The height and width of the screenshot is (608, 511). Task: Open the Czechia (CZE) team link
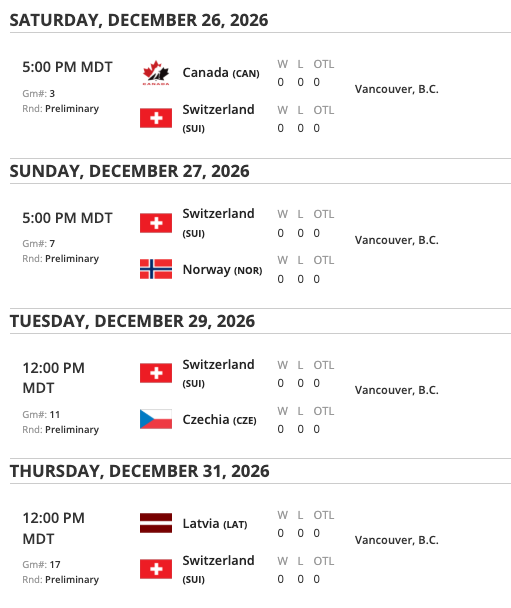click(219, 420)
